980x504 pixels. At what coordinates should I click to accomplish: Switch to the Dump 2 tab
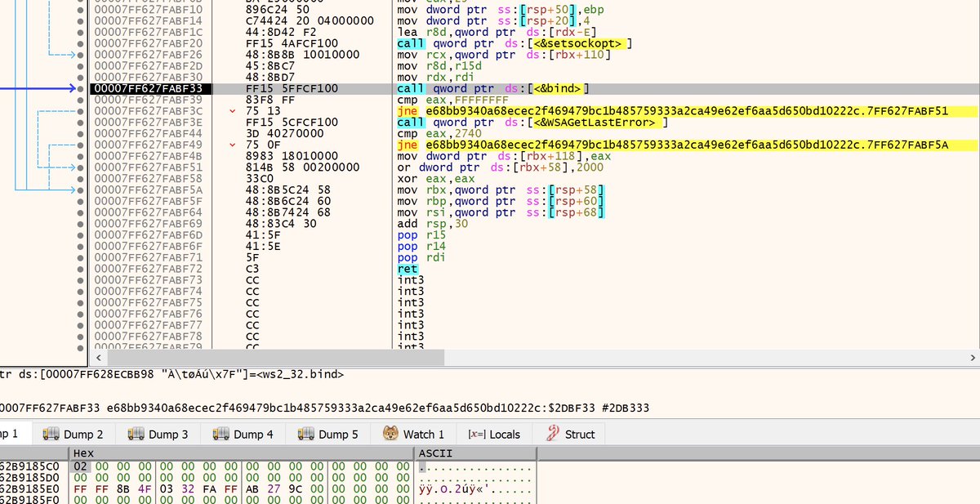click(x=72, y=435)
